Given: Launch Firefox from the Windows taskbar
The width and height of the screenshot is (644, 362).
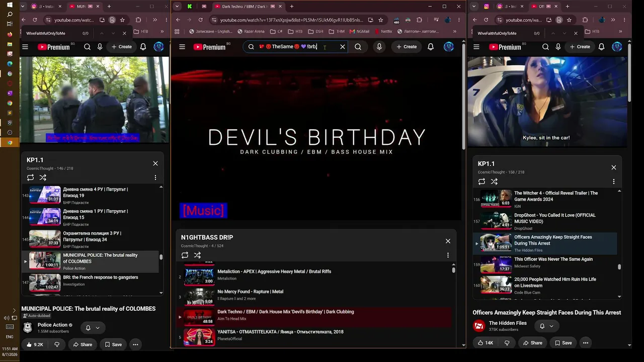Looking at the screenshot, I should [x=10, y=34].
